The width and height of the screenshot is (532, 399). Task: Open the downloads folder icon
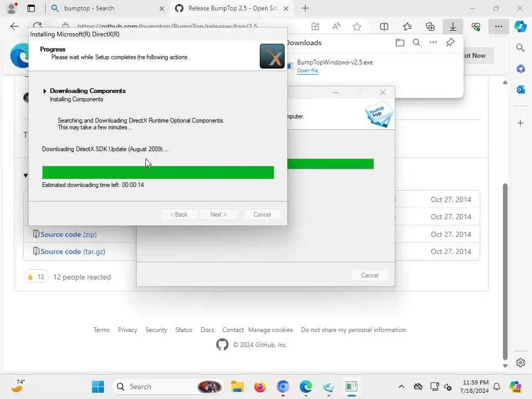400,43
